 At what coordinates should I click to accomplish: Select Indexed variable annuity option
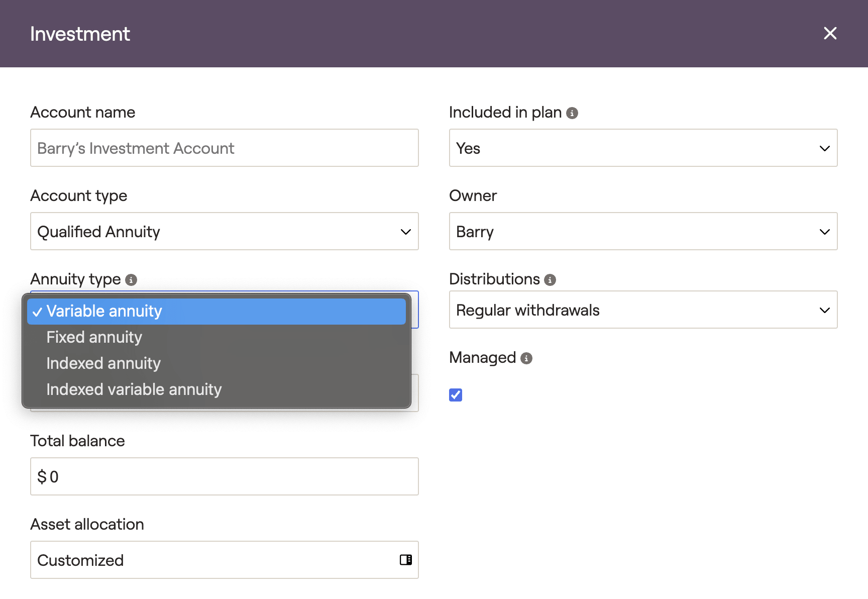[134, 389]
